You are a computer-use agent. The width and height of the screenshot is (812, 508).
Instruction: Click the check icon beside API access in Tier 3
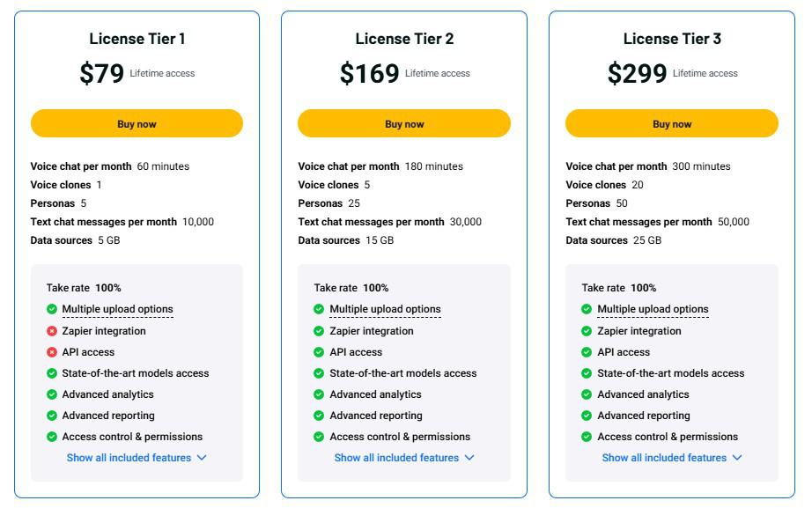pyautogui.click(x=588, y=352)
